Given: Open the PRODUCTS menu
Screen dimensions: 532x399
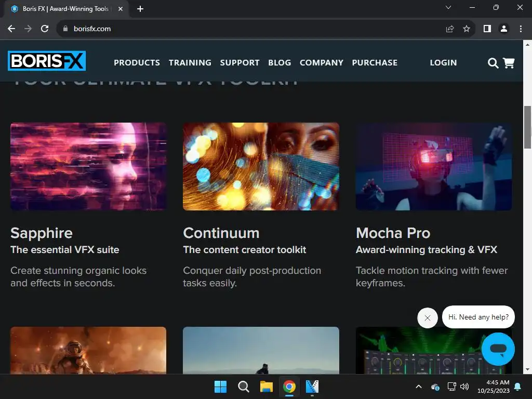Looking at the screenshot, I should (x=137, y=63).
